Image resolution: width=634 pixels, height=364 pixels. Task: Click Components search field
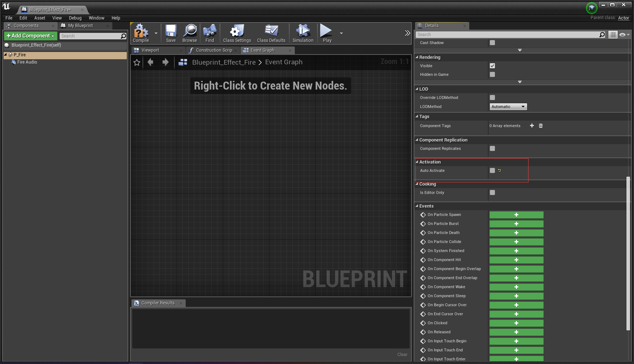pos(90,36)
